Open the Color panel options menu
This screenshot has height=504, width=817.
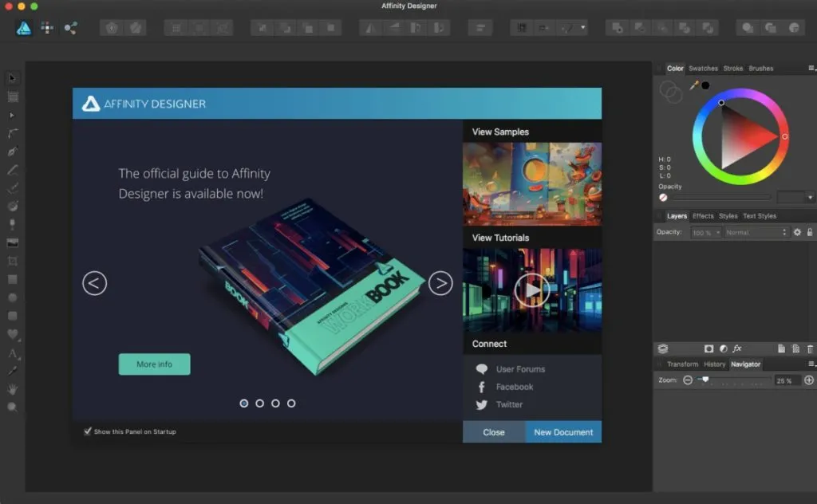(811, 69)
